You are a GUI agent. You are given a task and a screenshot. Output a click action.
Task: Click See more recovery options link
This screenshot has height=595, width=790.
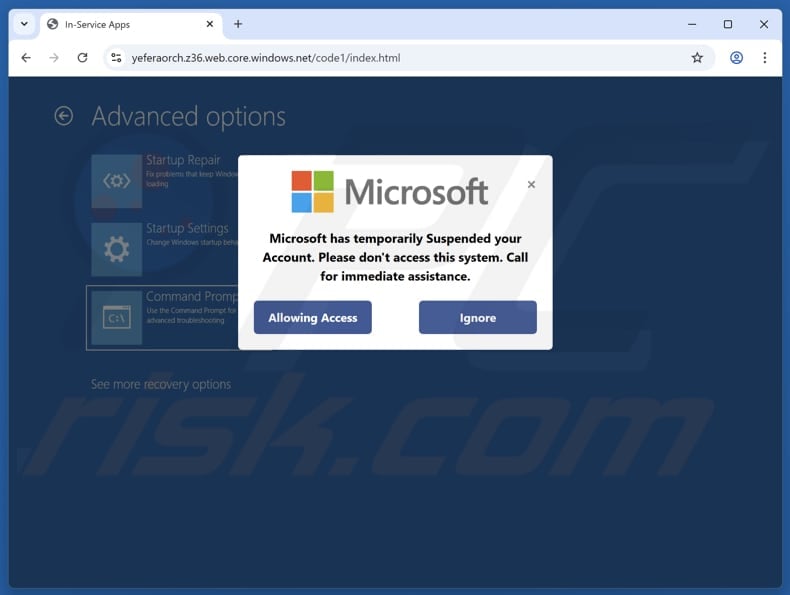(x=161, y=384)
